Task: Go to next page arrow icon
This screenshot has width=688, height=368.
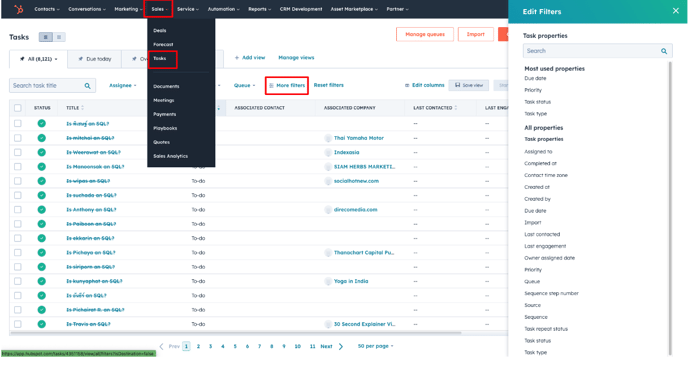Action: click(341, 347)
